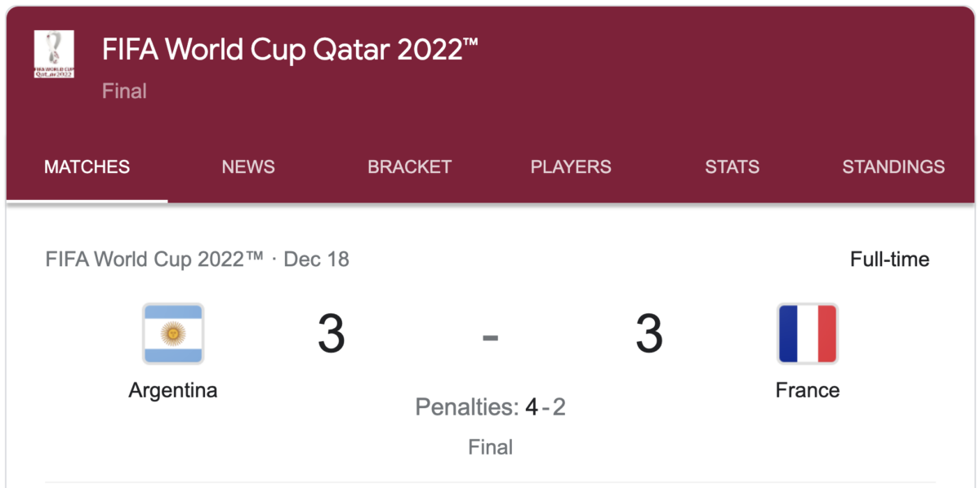This screenshot has width=980, height=488.
Task: Click the Argentina flag icon
Action: [173, 334]
